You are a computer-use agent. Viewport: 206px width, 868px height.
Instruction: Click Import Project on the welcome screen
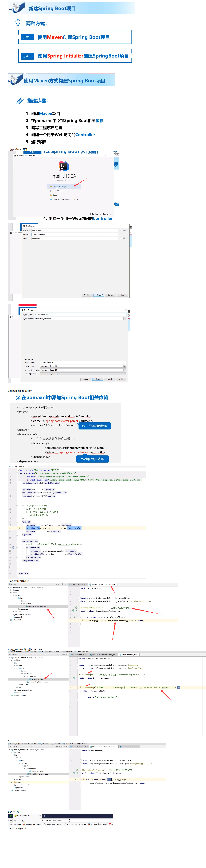click(x=57, y=191)
